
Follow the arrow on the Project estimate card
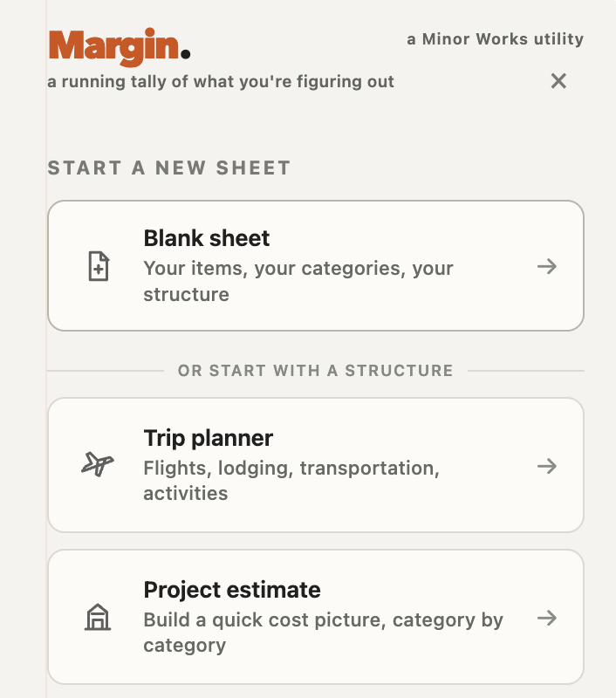547,618
